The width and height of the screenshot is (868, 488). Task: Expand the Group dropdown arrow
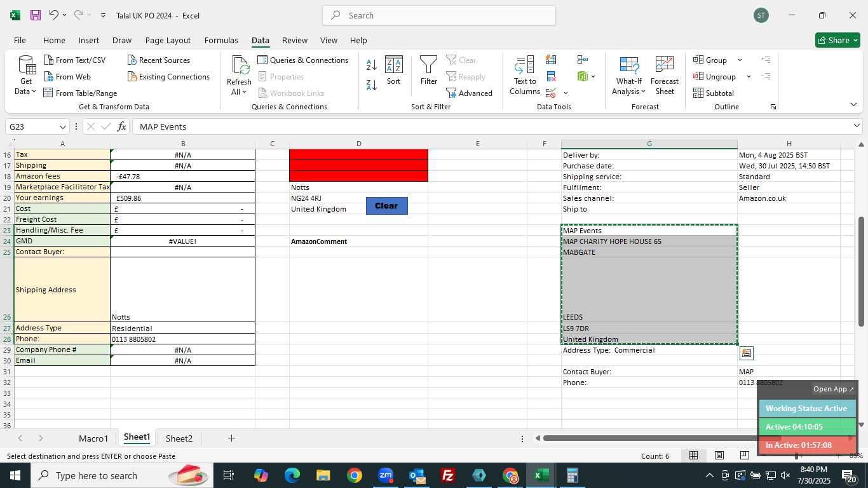coord(740,60)
